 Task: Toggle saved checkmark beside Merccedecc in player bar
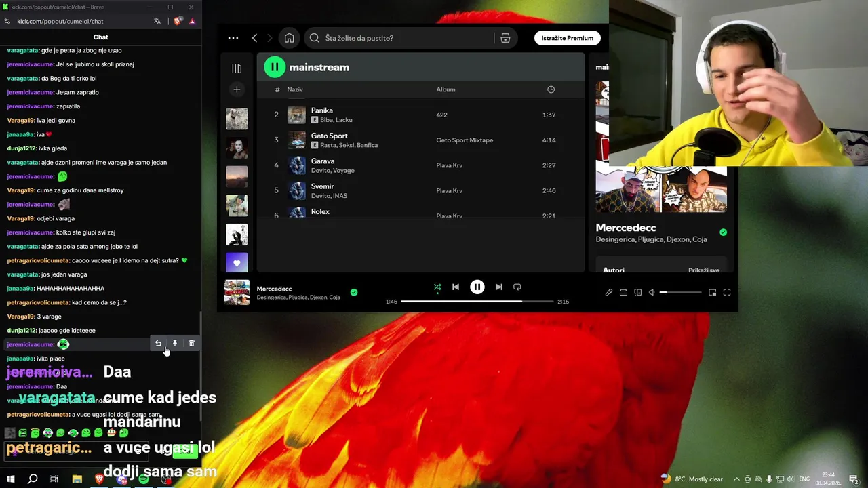click(x=354, y=292)
